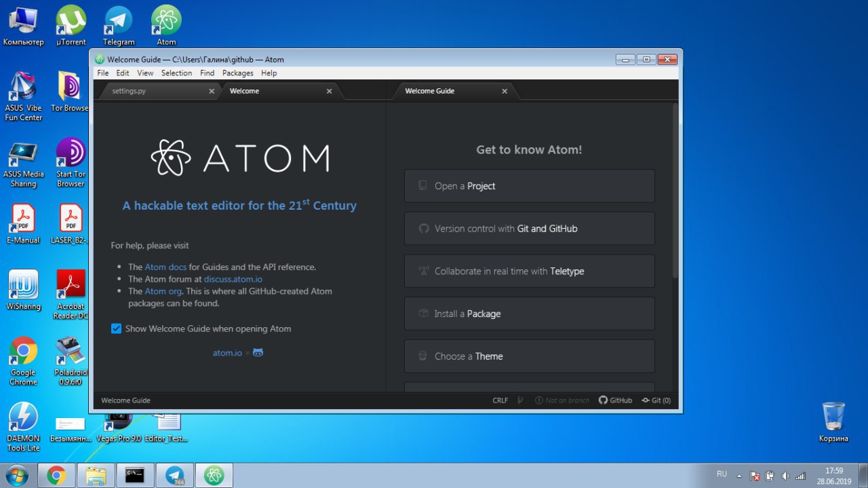Open the WiSharing desktop shortcut

pyautogui.click(x=23, y=290)
